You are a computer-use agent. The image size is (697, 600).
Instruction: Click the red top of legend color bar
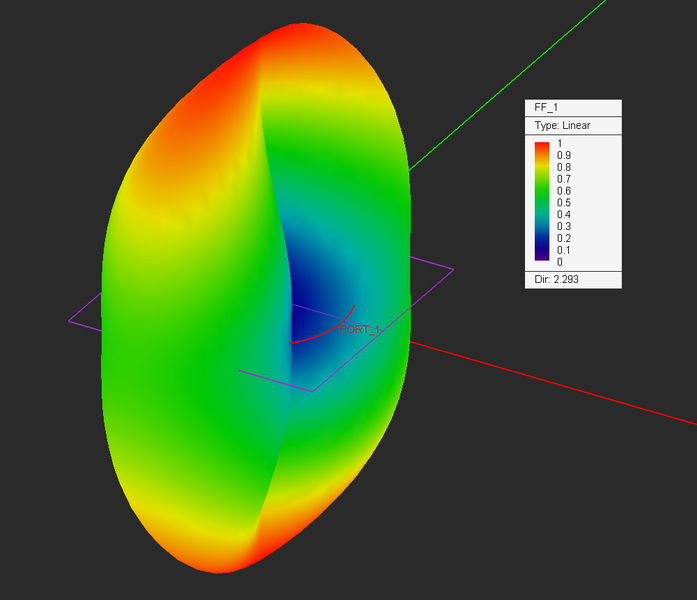tap(541, 147)
